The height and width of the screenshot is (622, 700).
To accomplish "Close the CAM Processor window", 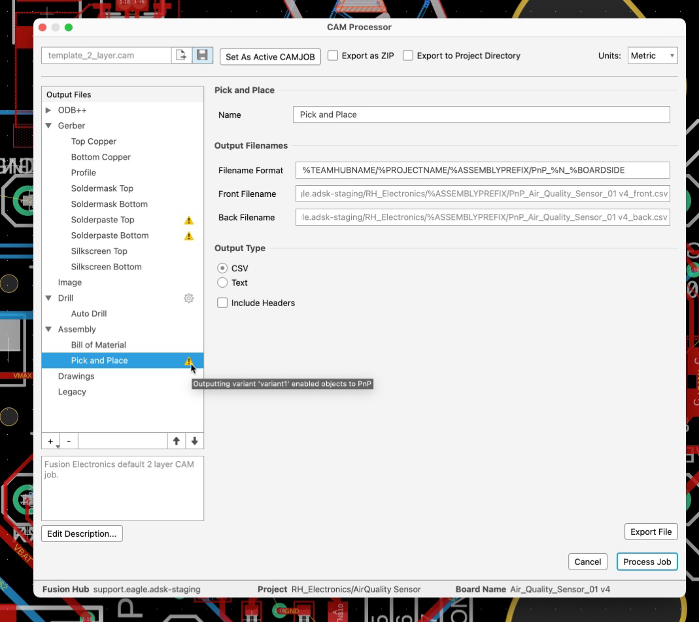I will (43, 27).
